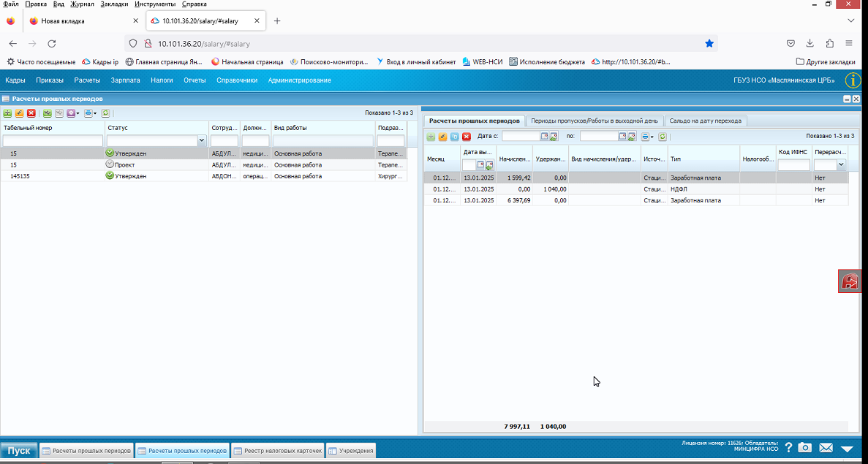Open the Статус filter dropdown
Viewport: 868px width, 464px height.
point(202,141)
